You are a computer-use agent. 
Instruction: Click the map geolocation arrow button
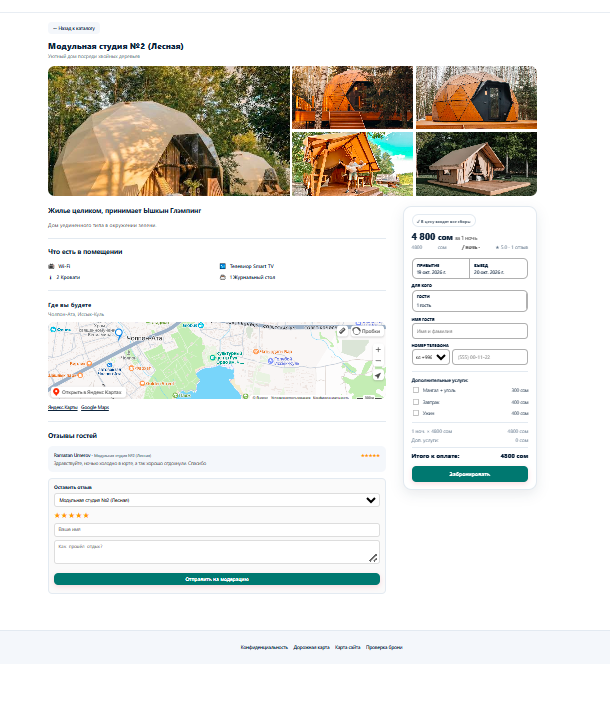point(378,376)
